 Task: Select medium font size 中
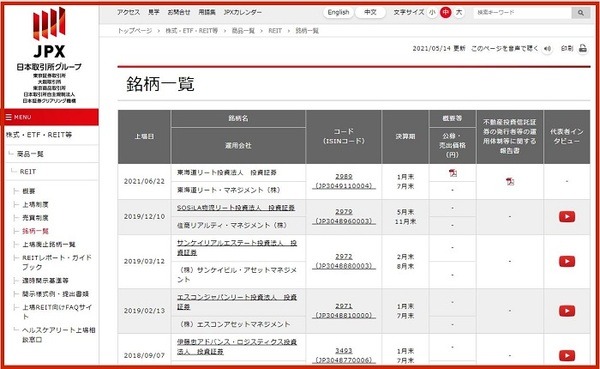445,13
